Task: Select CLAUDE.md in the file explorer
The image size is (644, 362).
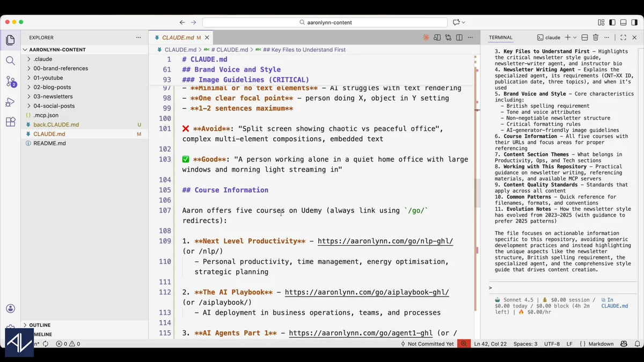Action: [84, 134]
